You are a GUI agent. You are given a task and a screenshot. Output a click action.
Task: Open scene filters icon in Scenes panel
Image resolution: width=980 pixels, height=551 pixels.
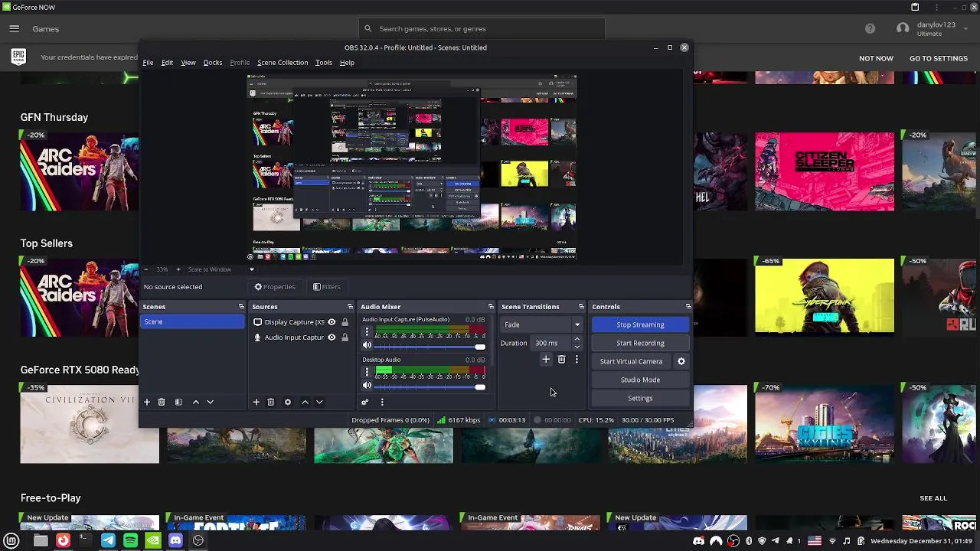point(178,402)
